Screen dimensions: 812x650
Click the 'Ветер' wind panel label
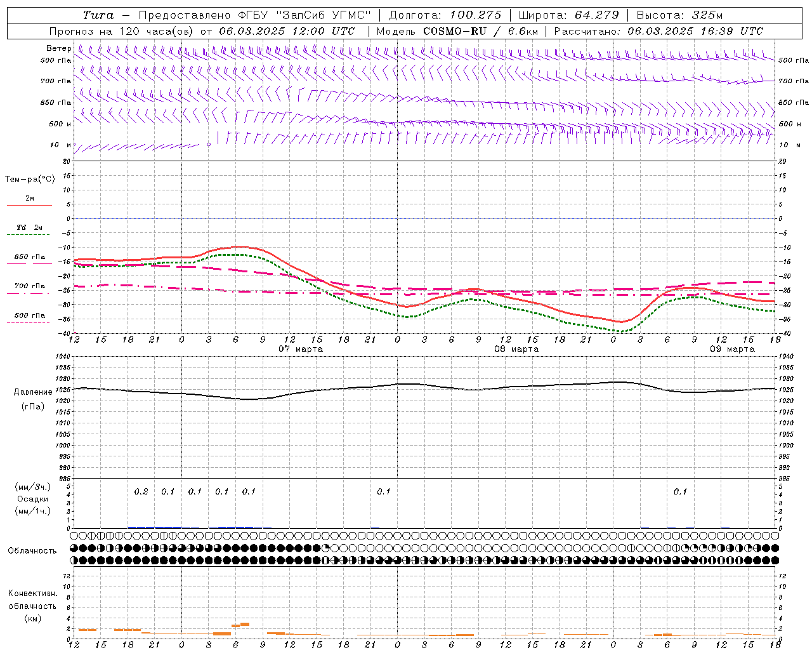coord(58,48)
